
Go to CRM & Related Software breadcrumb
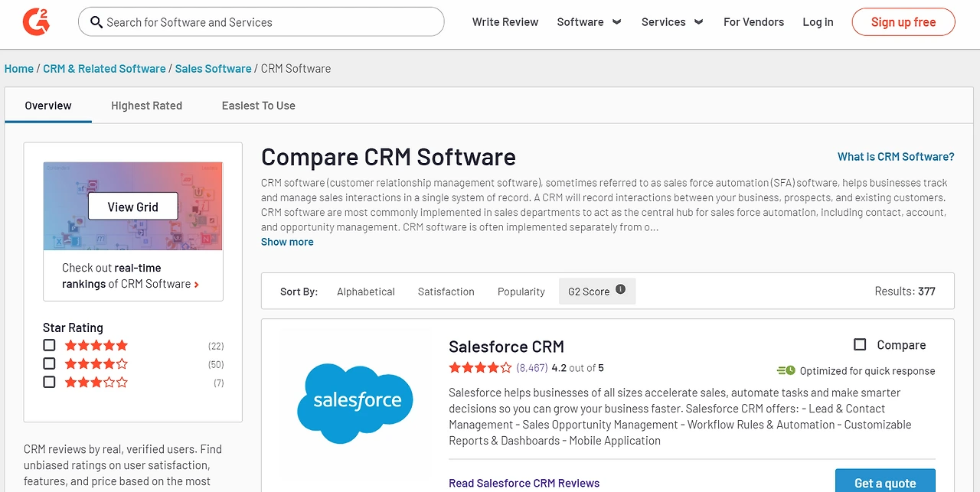click(x=104, y=69)
